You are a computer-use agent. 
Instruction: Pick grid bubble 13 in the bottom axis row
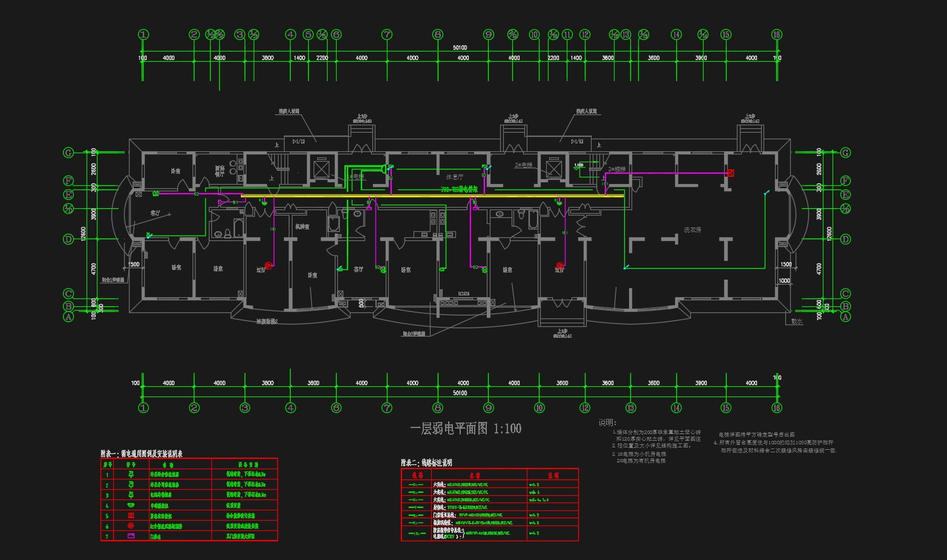click(x=630, y=408)
